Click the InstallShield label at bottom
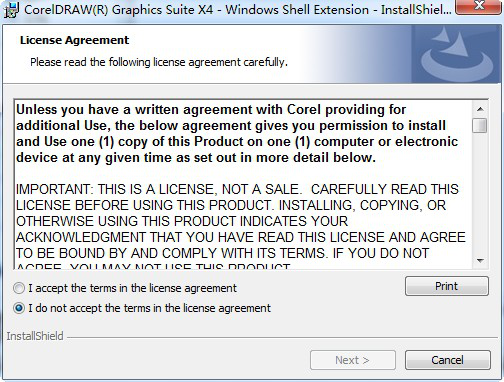Image resolution: width=504 pixels, height=382 pixels. click(35, 336)
